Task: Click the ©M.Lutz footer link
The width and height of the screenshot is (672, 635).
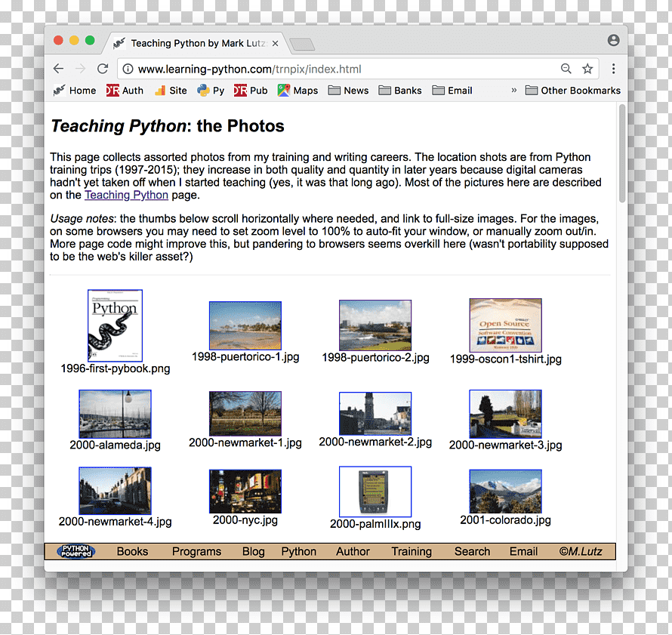Action: pos(581,551)
